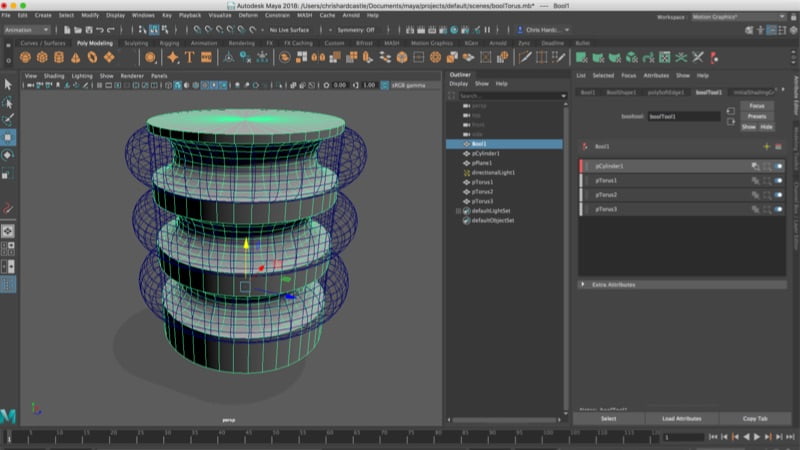Disable the pTorus3 boolean input switch
Viewport: 800px width, 450px height.
click(x=778, y=209)
